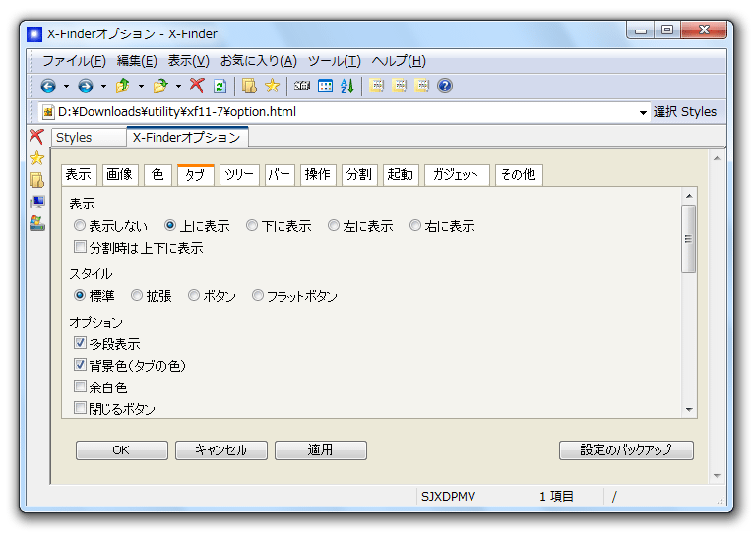Open the ヘルプ(H) menu

tap(399, 61)
